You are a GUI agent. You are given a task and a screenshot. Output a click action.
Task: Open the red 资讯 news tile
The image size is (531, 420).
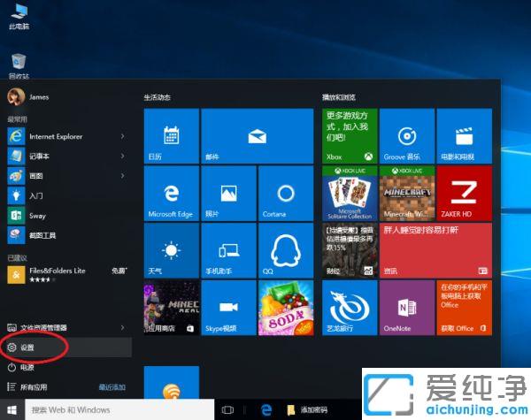435,250
